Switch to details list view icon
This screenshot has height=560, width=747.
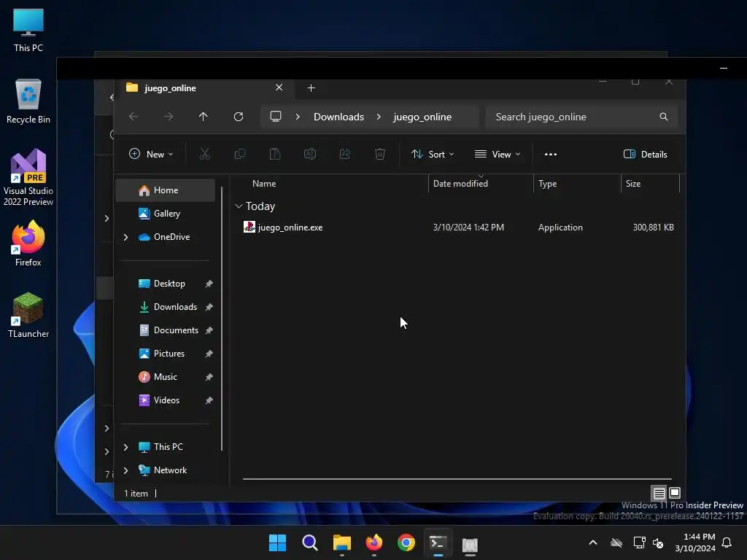(x=659, y=493)
